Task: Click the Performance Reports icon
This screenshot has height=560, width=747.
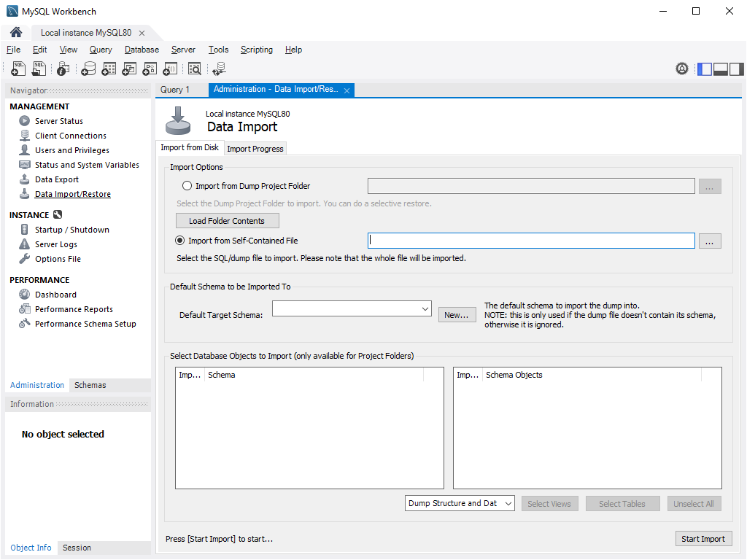Action: coord(24,309)
